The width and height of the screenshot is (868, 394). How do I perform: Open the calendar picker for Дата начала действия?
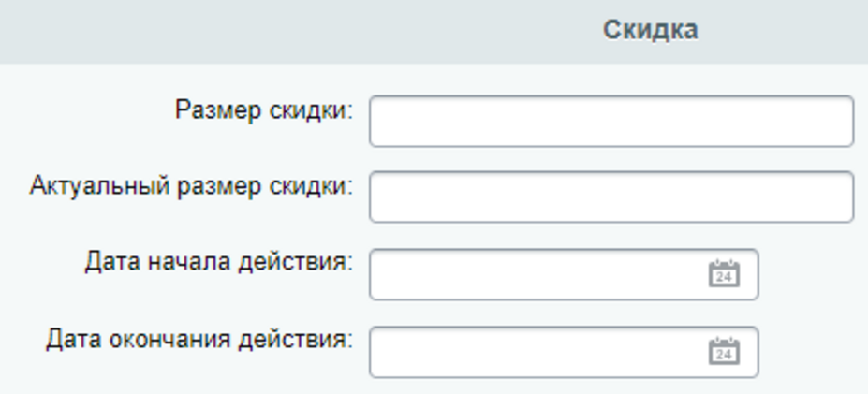pyautogui.click(x=724, y=274)
